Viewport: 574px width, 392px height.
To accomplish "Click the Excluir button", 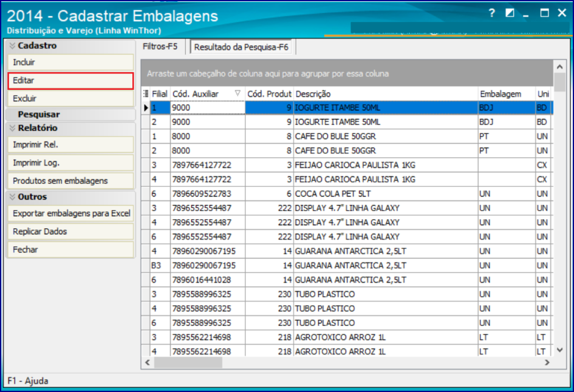I will click(70, 98).
